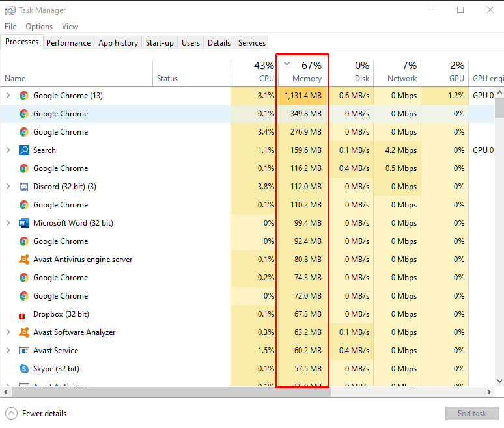The width and height of the screenshot is (504, 428).
Task: Click the Memory column sort chevron
Action: point(287,64)
